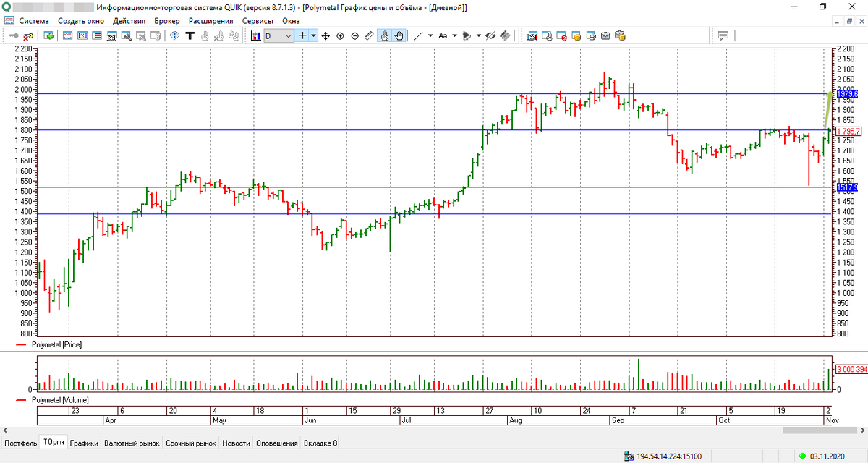The image size is (868, 463).
Task: Toggle the pointing hand pan tool
Action: click(384, 35)
